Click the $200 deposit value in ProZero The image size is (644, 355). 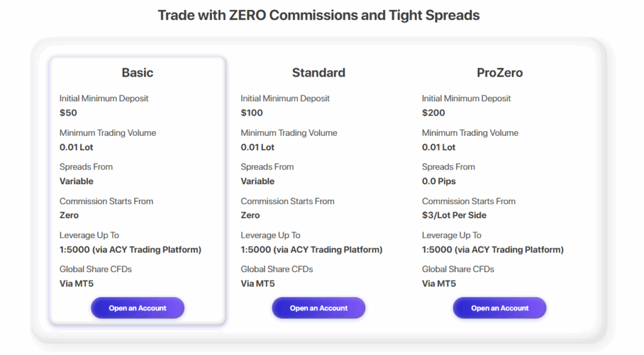[x=433, y=113]
